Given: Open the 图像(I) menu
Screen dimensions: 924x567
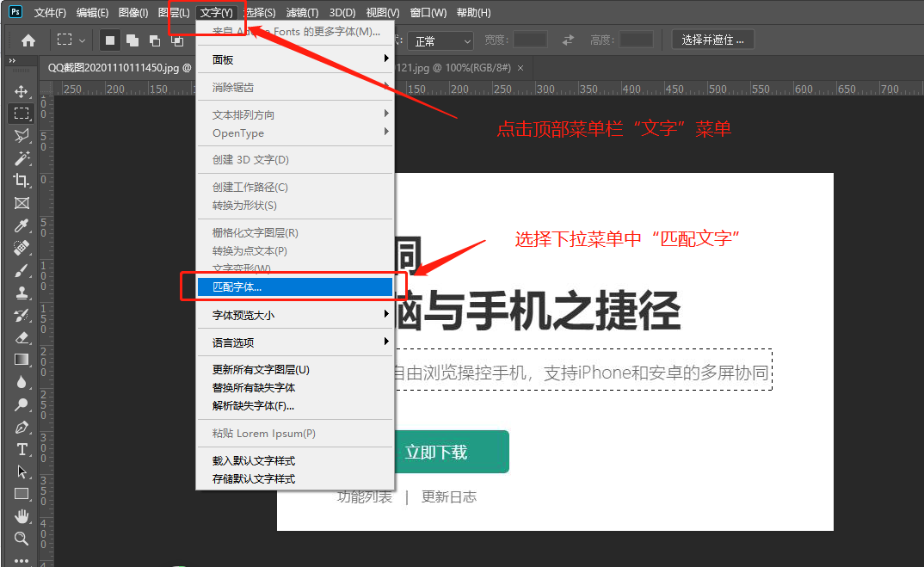Looking at the screenshot, I should coord(133,12).
